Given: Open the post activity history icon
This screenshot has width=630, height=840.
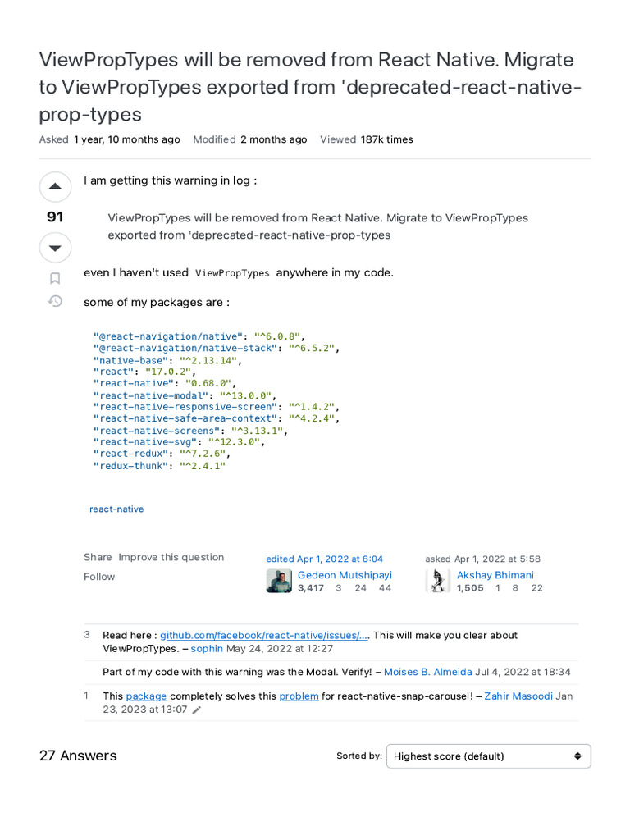Looking at the screenshot, I should (55, 301).
